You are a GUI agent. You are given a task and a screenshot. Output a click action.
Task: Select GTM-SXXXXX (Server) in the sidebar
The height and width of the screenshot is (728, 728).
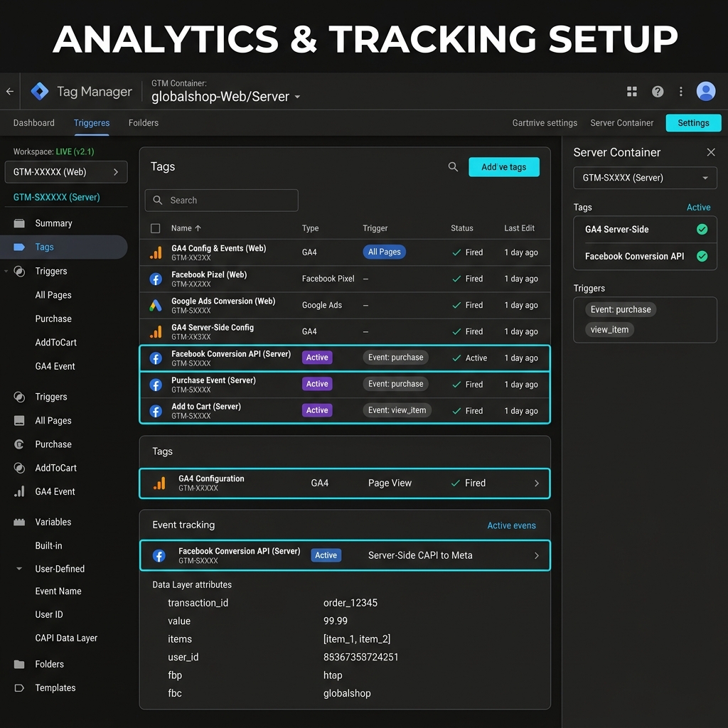(57, 198)
